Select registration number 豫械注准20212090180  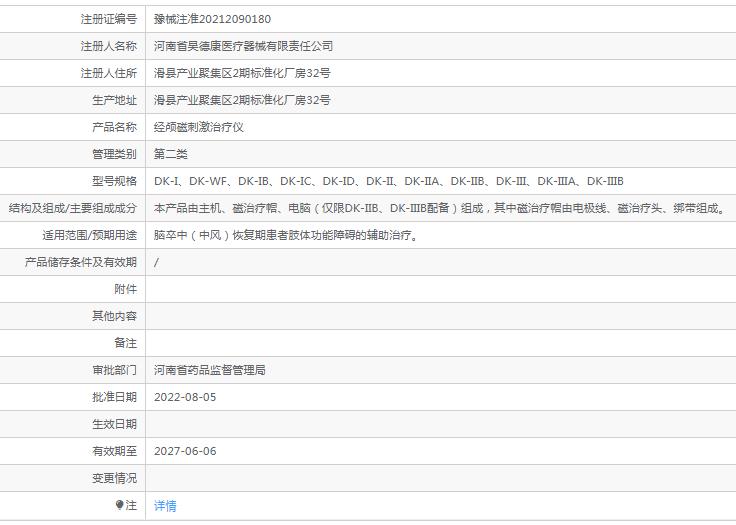tap(212, 19)
